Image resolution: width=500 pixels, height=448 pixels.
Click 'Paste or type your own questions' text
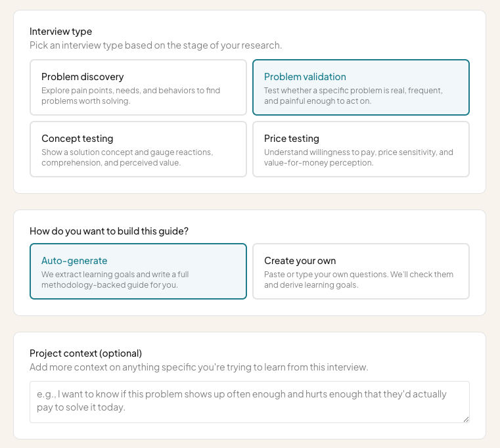359,280
